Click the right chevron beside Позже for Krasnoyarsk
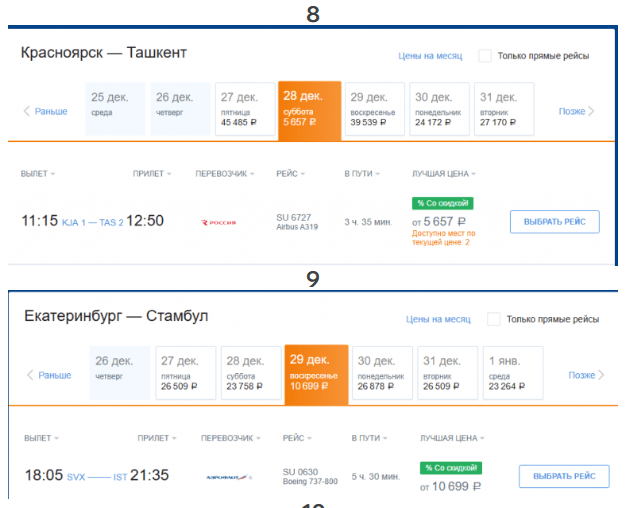Viewport: 635px width, 508px height. coord(591,111)
